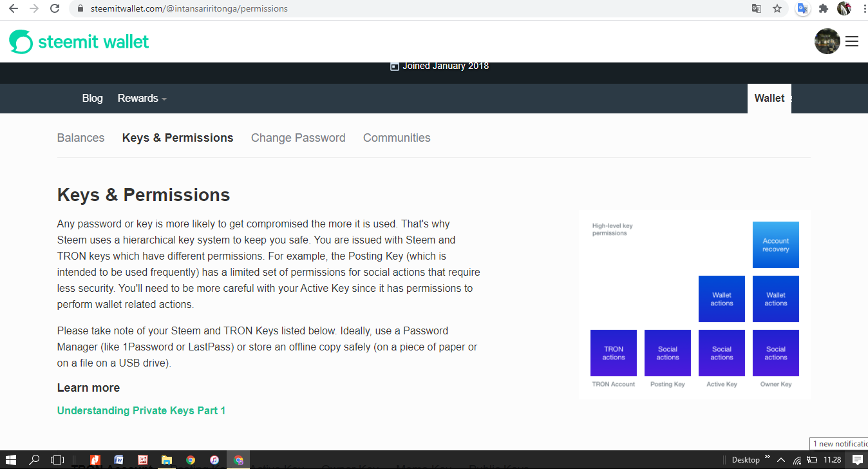Open the Steemit hamburger menu
Image resolution: width=868 pixels, height=469 pixels.
(x=852, y=41)
